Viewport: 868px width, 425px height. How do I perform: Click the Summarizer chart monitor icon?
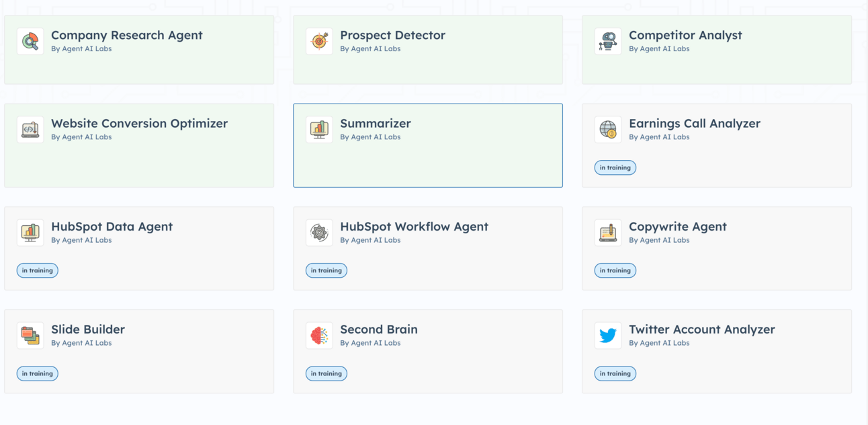pos(319,130)
